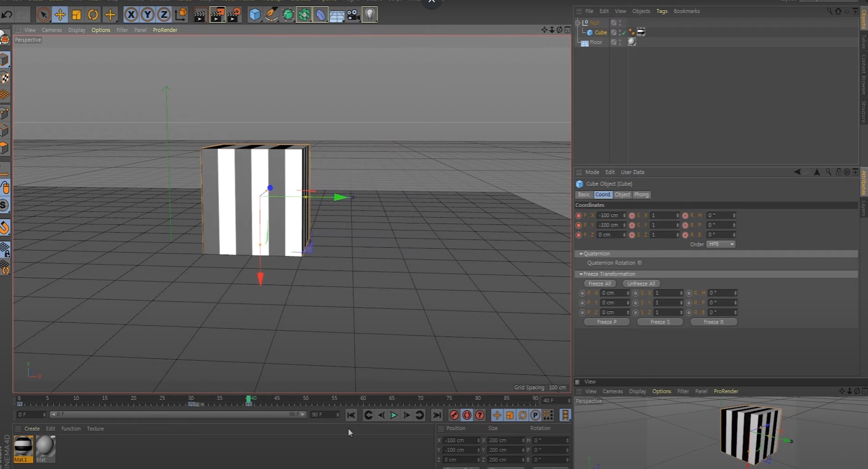Select the Floor object row
The width and height of the screenshot is (868, 469).
596,42
